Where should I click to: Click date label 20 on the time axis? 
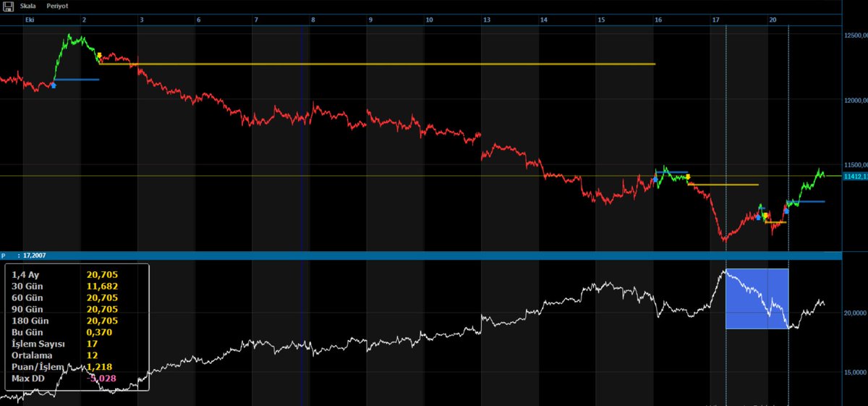[773, 20]
